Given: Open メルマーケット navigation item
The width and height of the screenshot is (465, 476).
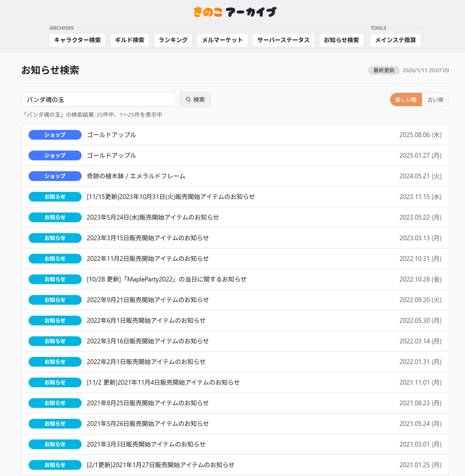Looking at the screenshot, I should (x=222, y=40).
